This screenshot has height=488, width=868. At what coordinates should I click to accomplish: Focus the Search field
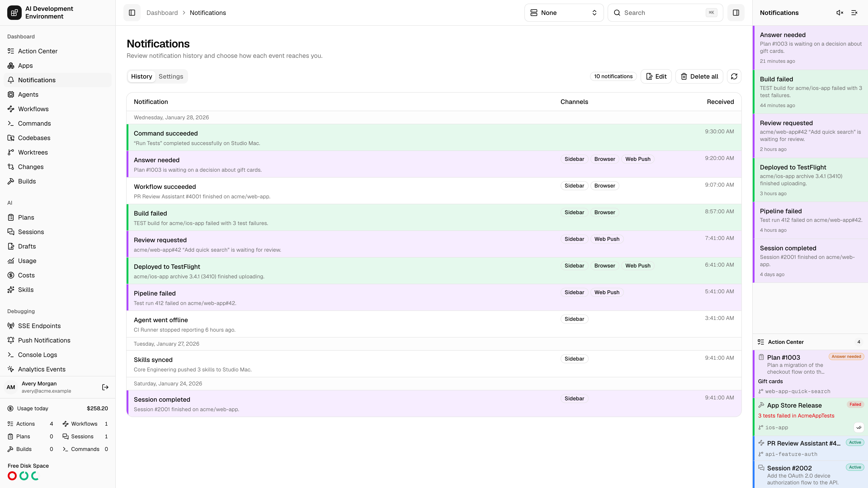665,13
